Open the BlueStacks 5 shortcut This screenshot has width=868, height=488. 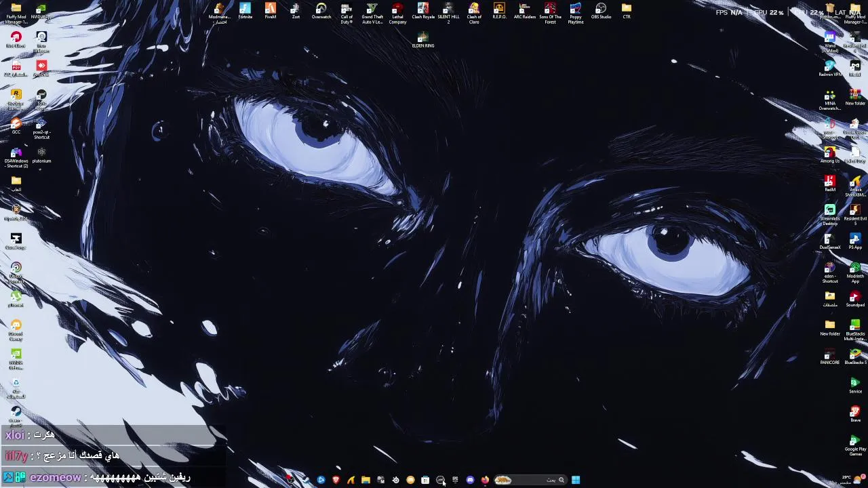tap(855, 357)
